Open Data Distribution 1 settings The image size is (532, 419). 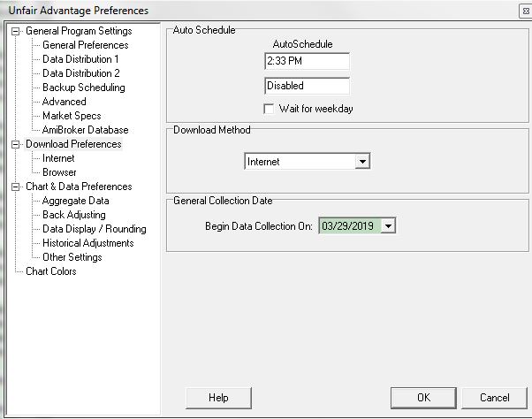(80, 59)
